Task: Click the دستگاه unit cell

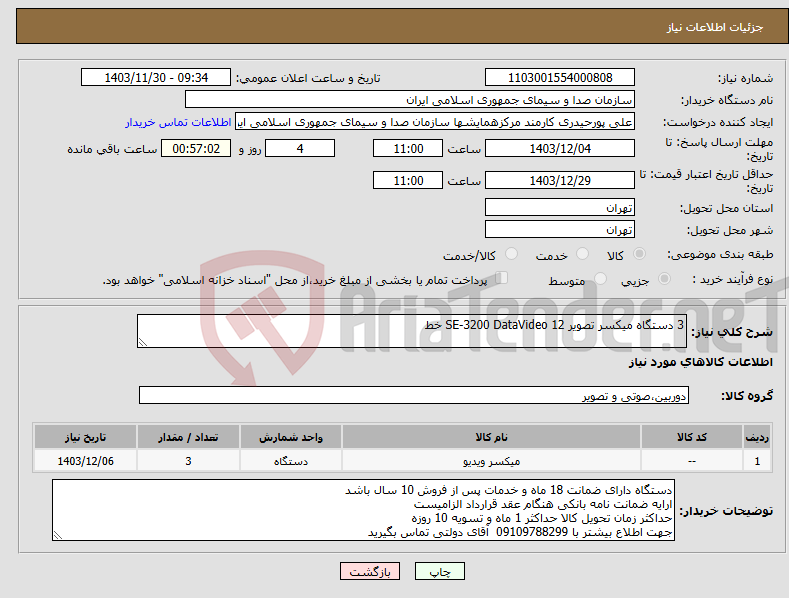Action: click(x=291, y=461)
